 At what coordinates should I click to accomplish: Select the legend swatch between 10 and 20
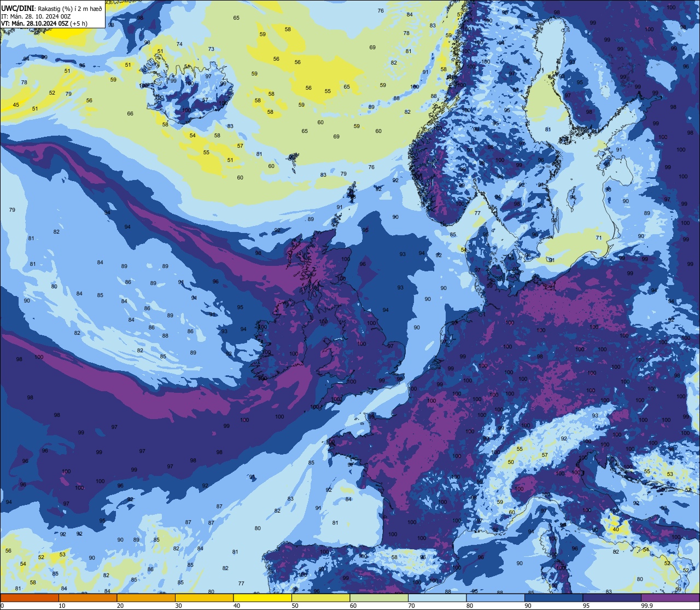87,597
